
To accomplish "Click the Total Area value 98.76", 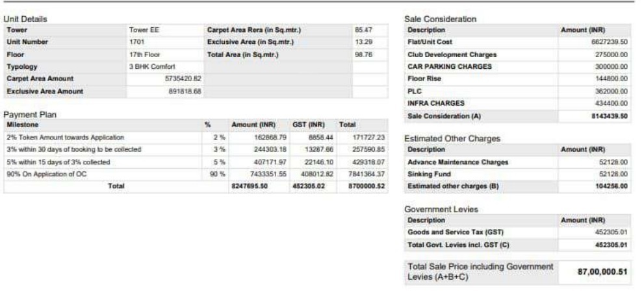I will point(363,55).
